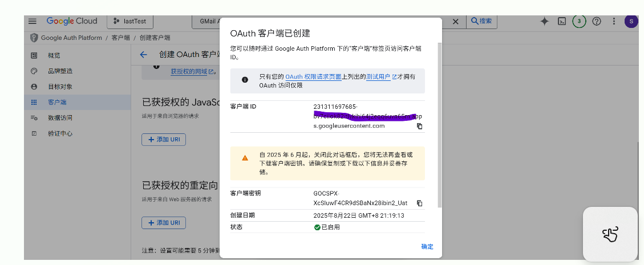Add URI under JavaScript origins section

point(164,140)
